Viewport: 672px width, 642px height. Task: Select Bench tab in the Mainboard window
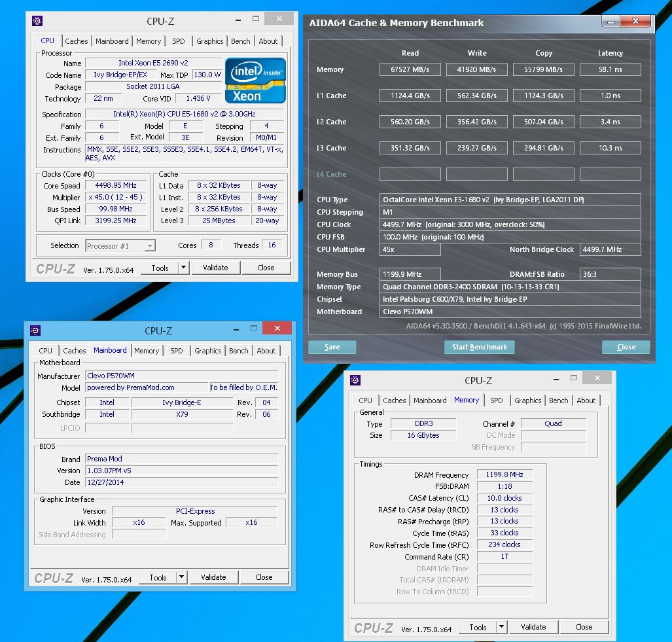[239, 351]
